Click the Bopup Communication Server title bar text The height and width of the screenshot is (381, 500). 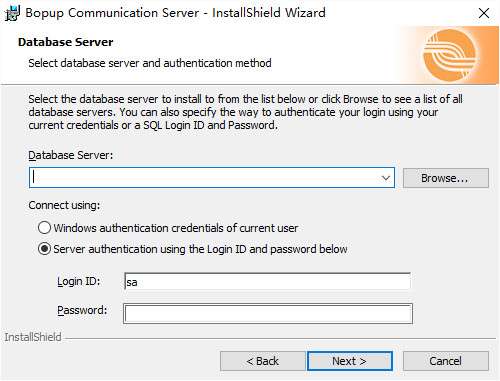175,13
